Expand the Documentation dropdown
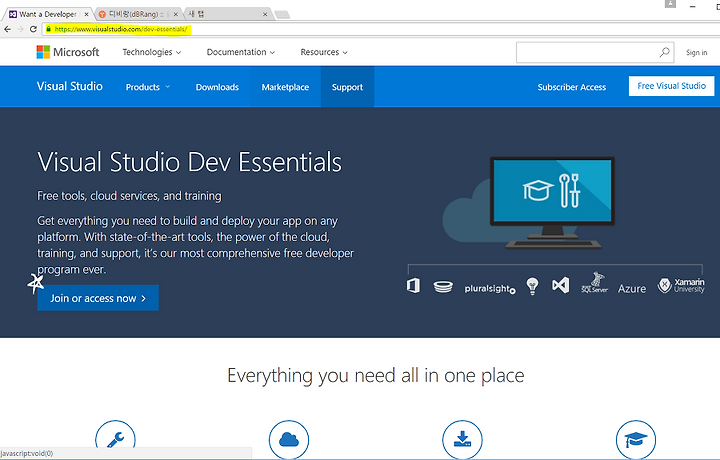Viewport: 720px width, 460px height. pos(241,52)
